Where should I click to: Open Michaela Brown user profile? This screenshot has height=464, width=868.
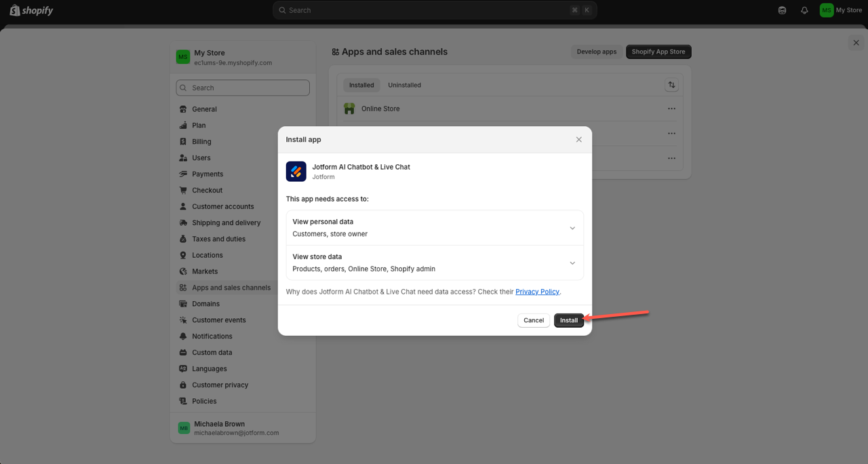[x=243, y=428]
